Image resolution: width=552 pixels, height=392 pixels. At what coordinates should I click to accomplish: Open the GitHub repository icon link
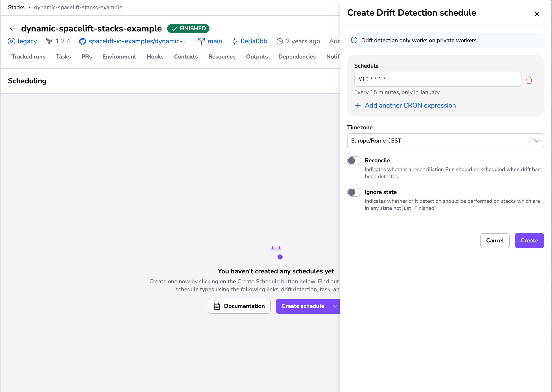tap(82, 41)
